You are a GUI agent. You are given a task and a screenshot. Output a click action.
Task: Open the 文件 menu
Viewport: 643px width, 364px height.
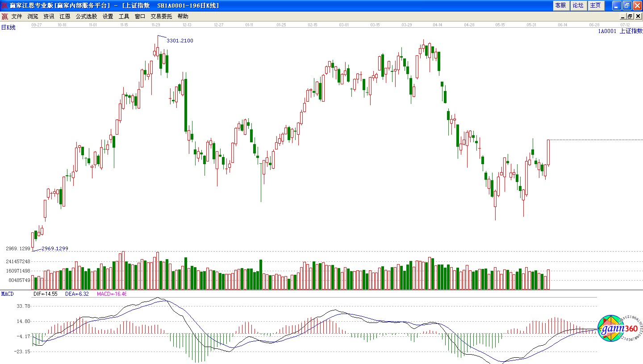coord(17,17)
